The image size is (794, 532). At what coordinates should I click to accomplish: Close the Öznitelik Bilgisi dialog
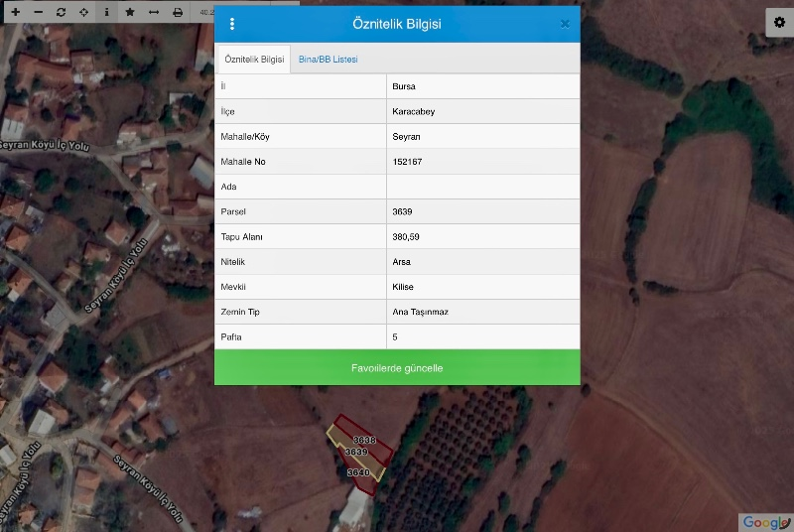click(565, 23)
